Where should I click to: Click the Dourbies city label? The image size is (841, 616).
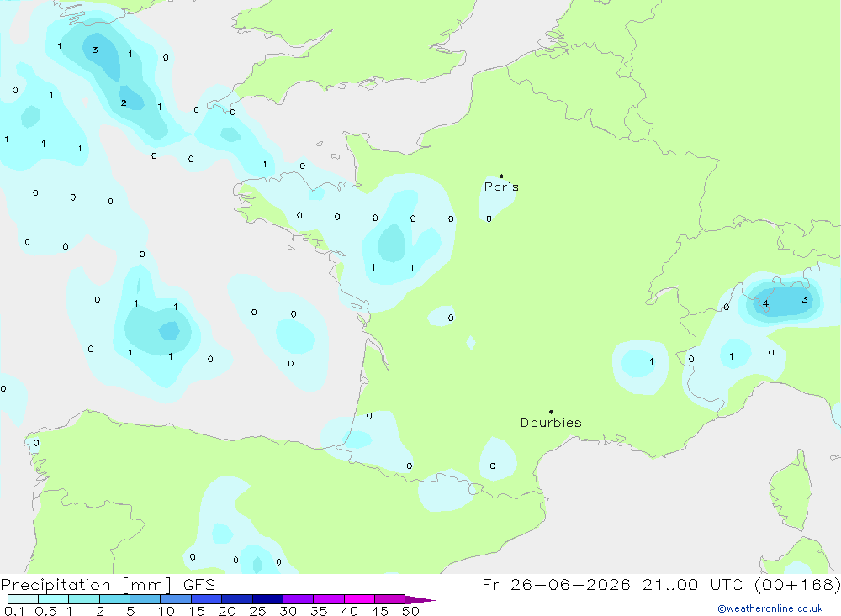[x=551, y=423]
